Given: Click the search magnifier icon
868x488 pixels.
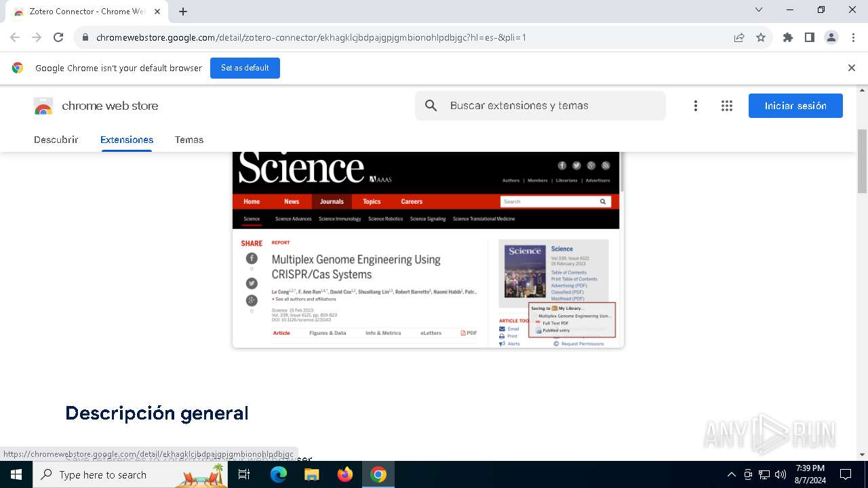Looking at the screenshot, I should tap(431, 106).
